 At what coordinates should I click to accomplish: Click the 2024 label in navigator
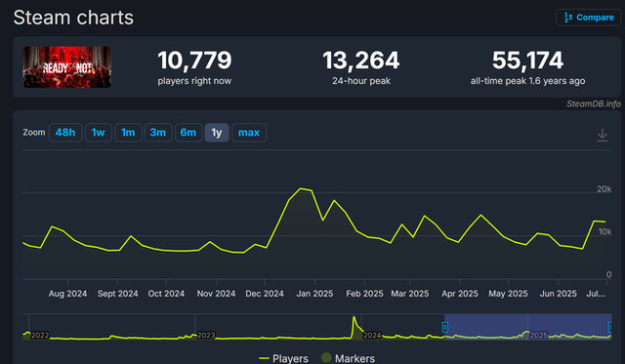372,336
